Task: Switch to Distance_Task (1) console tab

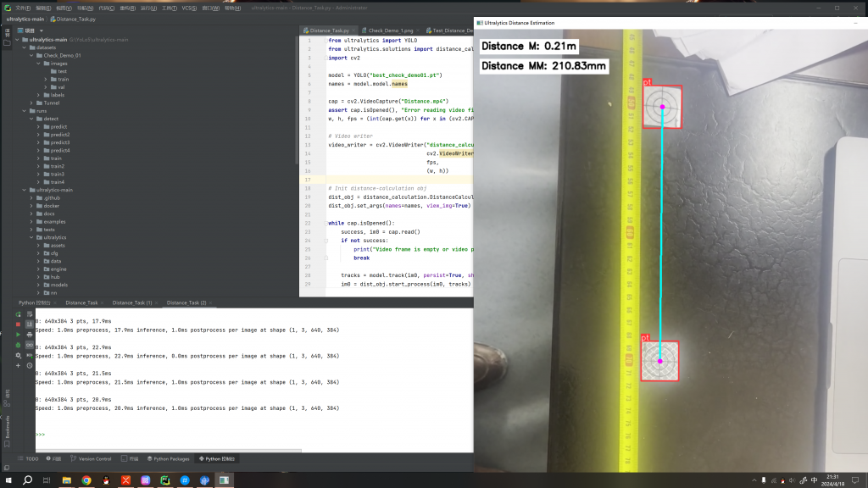Action: [132, 302]
